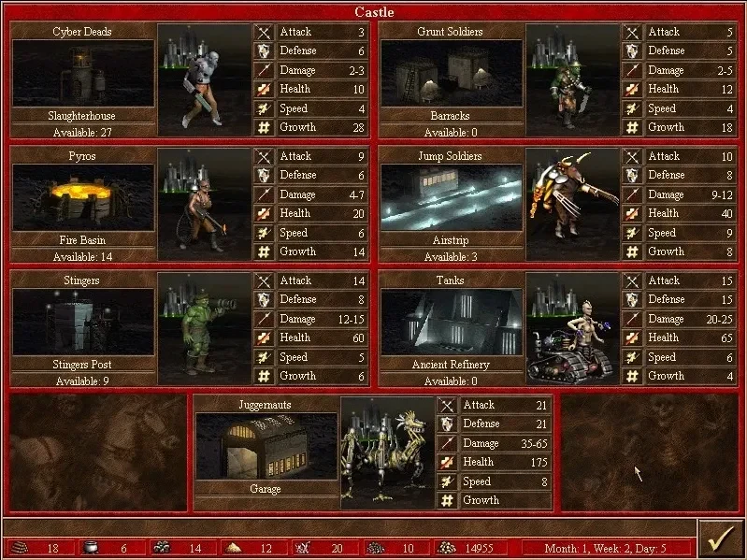The height and width of the screenshot is (560, 747).
Task: Click the Slaughterhouse Available: 27 text
Action: [82, 133]
